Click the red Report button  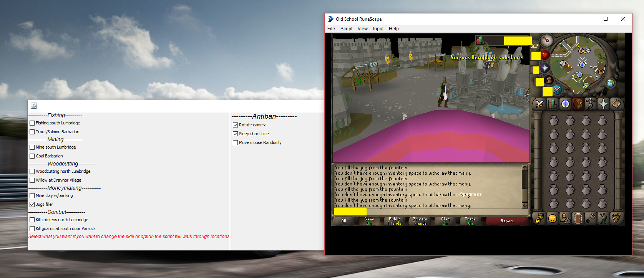[x=507, y=221]
